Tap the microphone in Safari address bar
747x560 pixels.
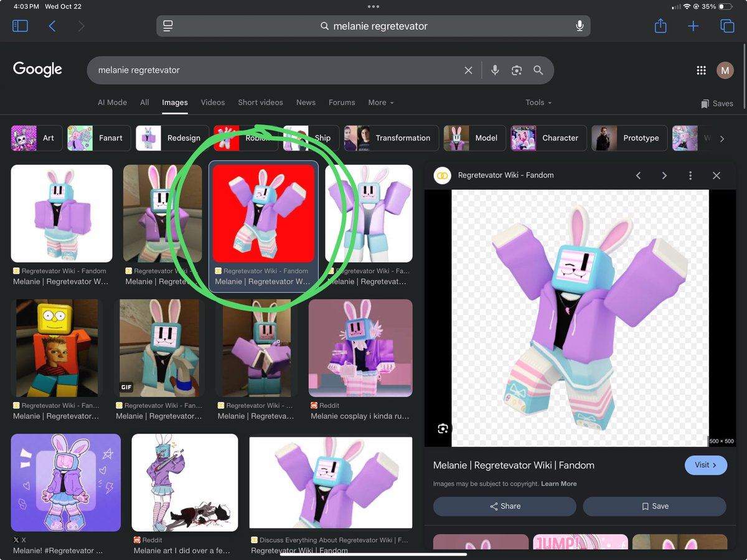click(580, 26)
